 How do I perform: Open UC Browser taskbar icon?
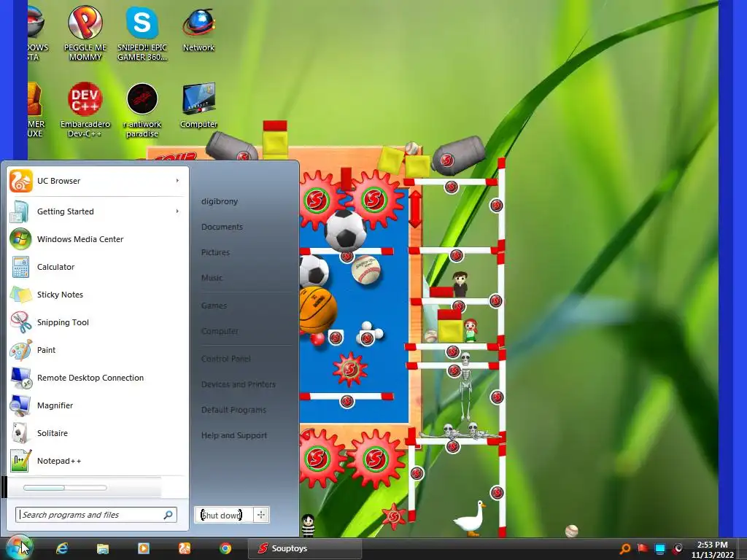pos(185,548)
